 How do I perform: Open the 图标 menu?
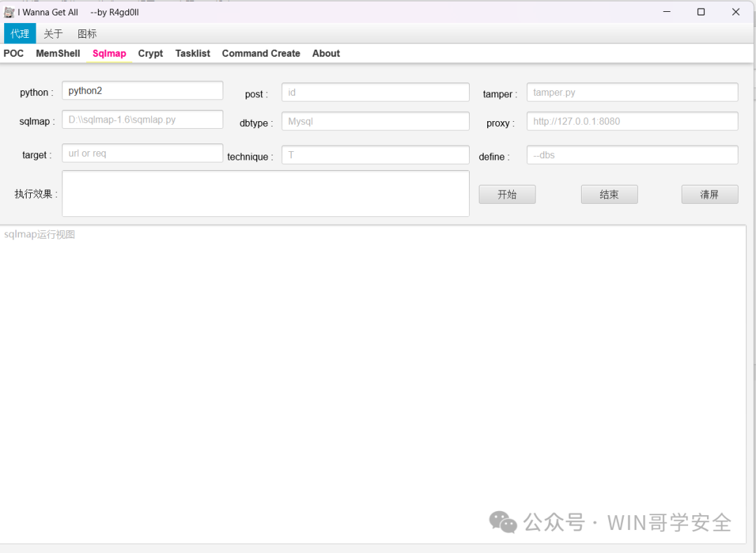point(87,34)
